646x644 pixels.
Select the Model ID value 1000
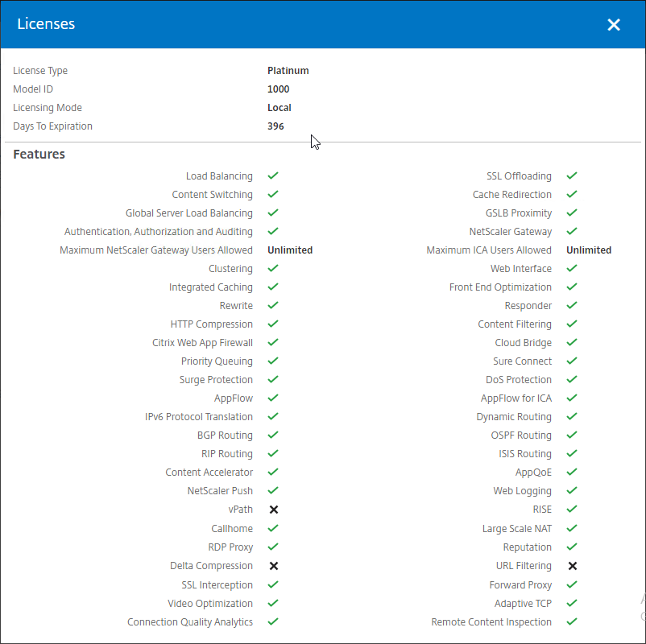278,89
